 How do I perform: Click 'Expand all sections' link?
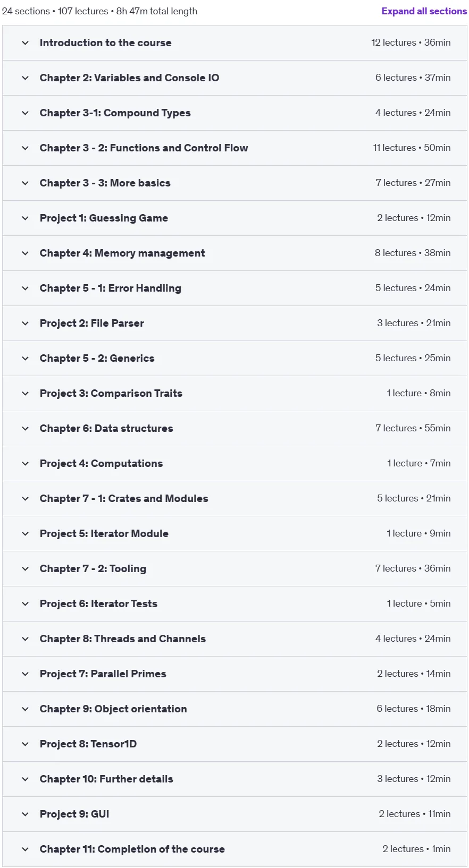pos(424,11)
